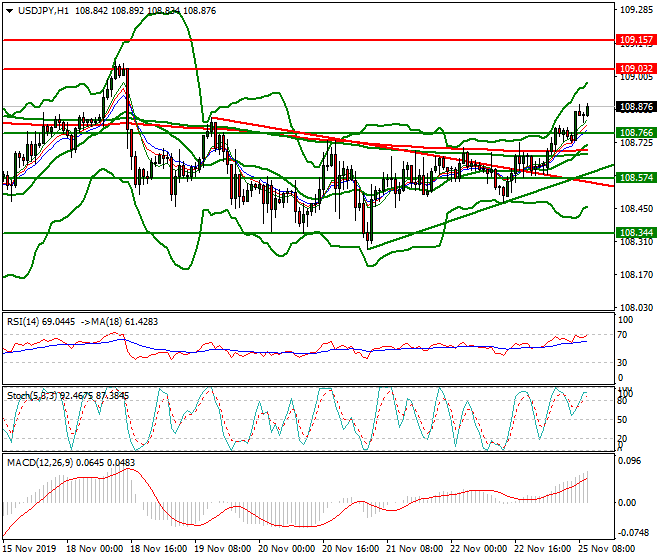Image resolution: width=660 pixels, height=560 pixels.
Task: Select the 20 Nov 16:00 time label
Action: point(351,549)
